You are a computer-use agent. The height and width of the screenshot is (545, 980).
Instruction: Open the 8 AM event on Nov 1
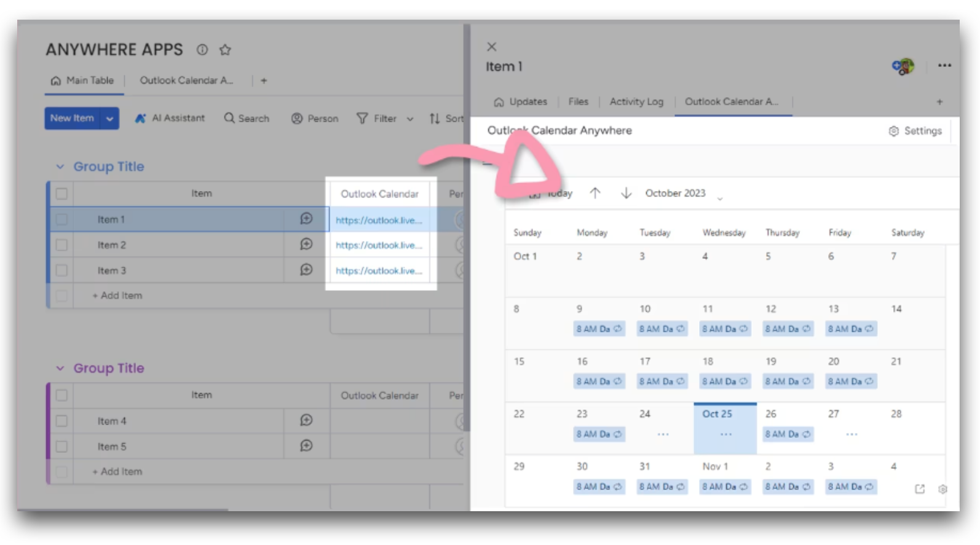(725, 487)
